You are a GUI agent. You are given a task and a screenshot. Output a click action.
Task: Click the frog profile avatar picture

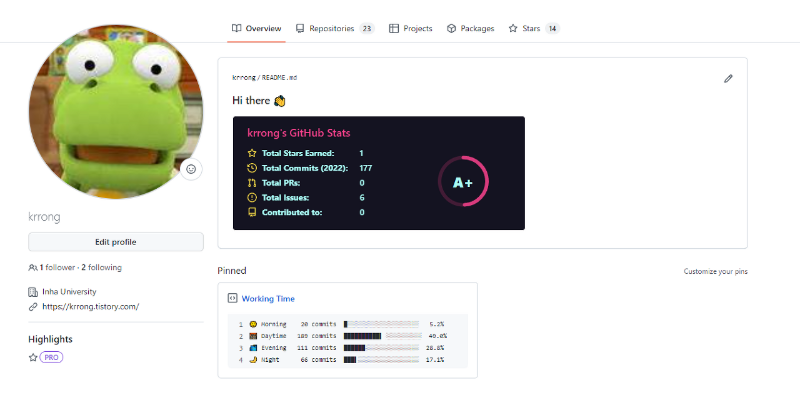tap(116, 111)
